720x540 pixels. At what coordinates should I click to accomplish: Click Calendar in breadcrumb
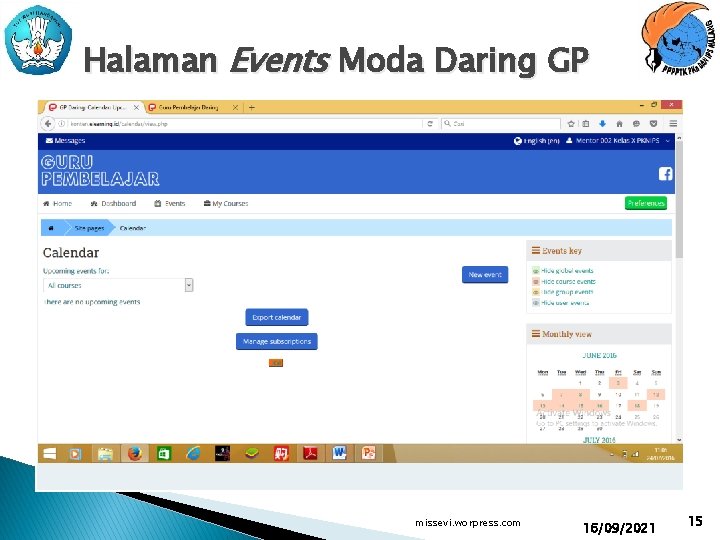(x=133, y=228)
